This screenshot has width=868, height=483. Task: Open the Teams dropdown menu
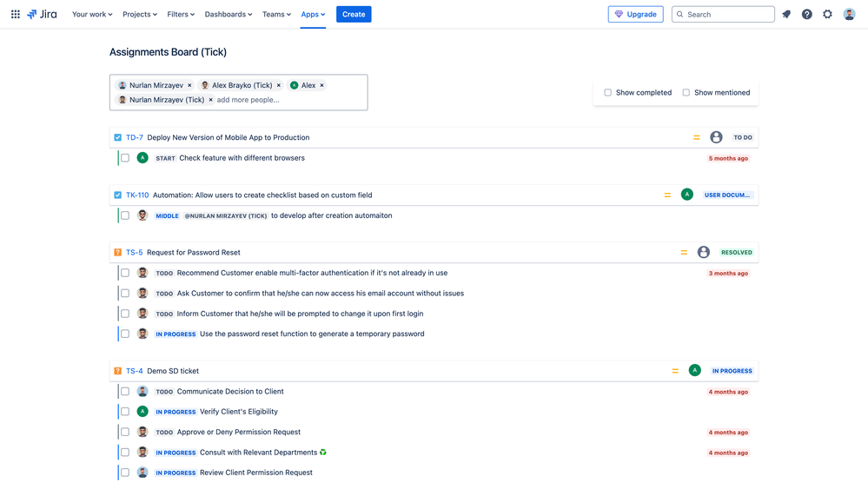tap(276, 15)
